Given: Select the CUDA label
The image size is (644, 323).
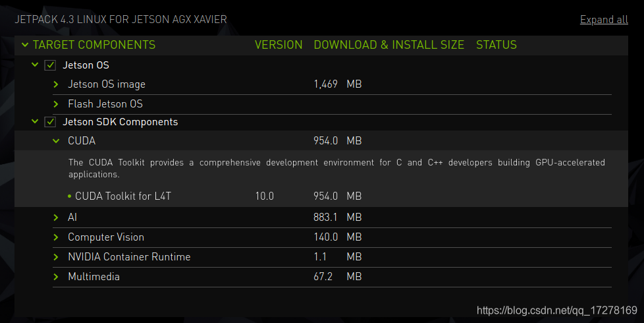Looking at the screenshot, I should point(82,140).
